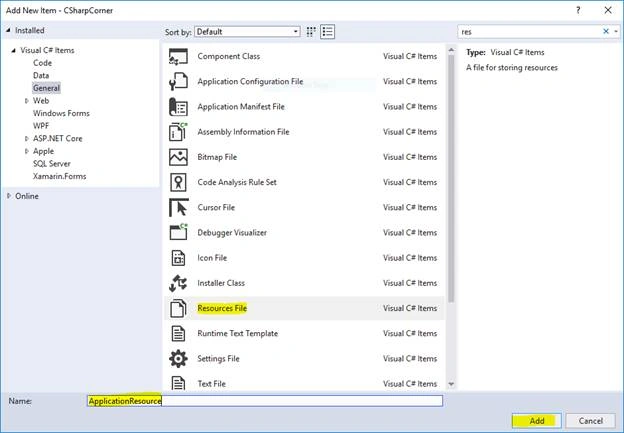Click the Application Manifest File icon

pyautogui.click(x=178, y=107)
